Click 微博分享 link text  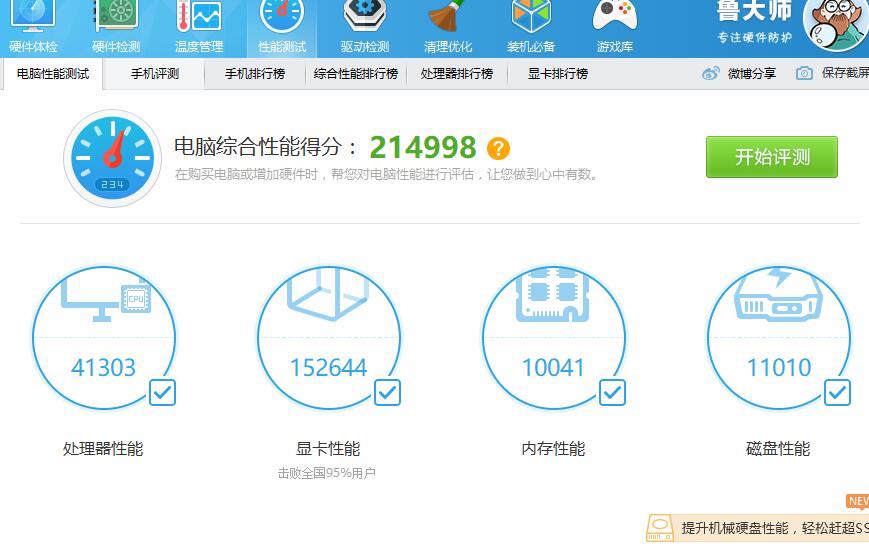pos(752,73)
